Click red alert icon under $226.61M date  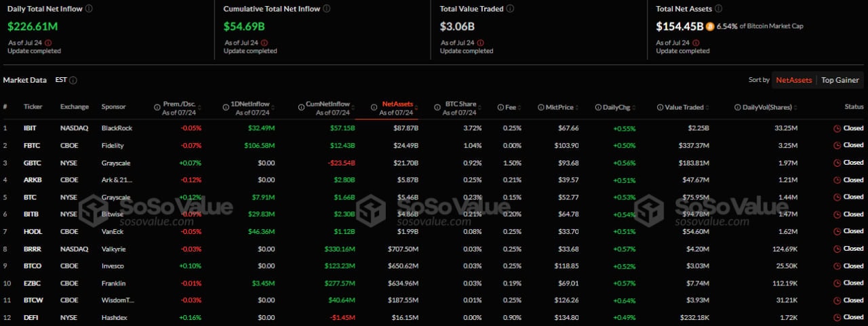click(x=48, y=43)
